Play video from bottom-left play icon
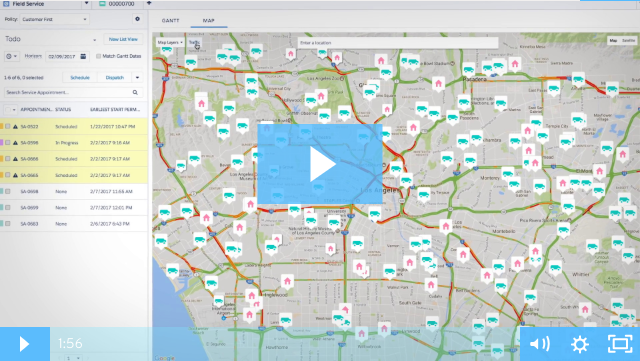 tap(24, 344)
